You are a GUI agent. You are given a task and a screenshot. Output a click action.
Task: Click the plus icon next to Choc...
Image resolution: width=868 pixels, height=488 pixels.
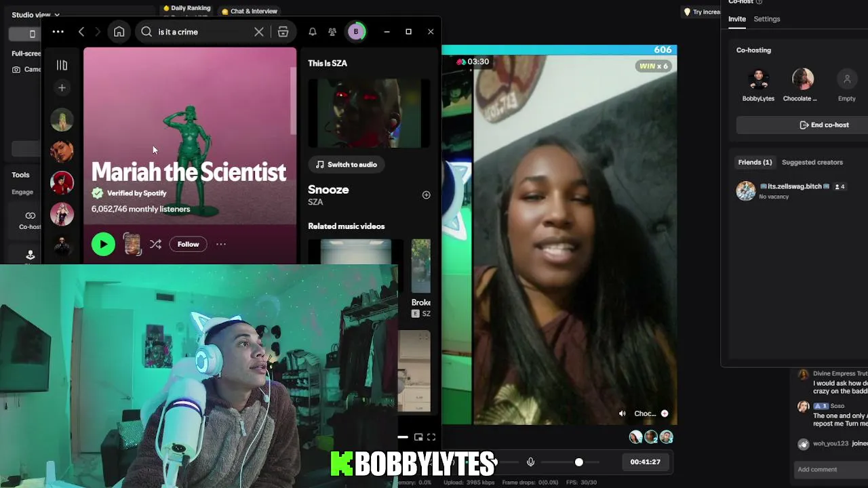coord(665,413)
